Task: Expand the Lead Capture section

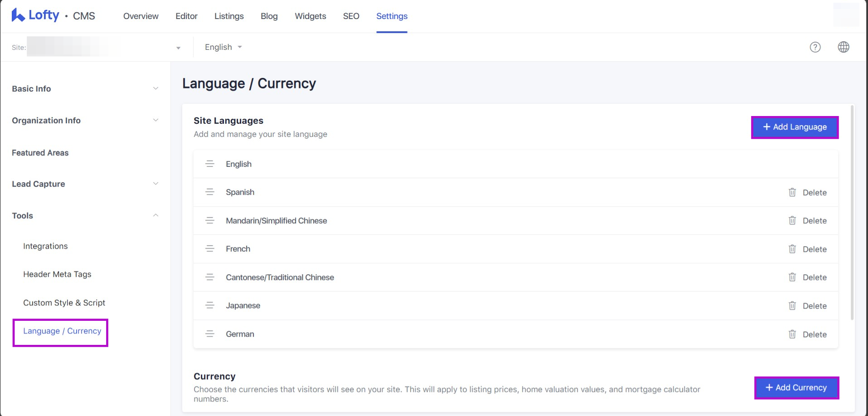Action: click(155, 184)
